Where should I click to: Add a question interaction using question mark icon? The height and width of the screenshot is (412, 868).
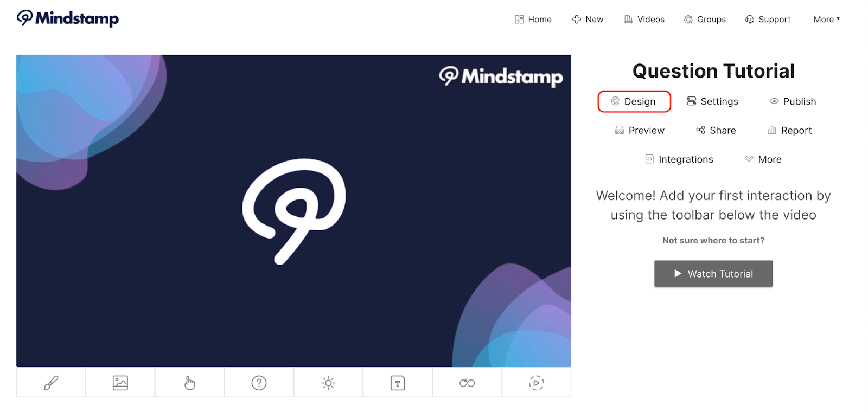coord(259,383)
